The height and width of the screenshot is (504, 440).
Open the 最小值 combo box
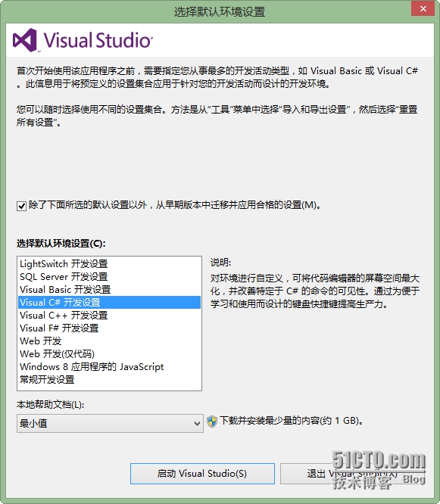(x=110, y=423)
